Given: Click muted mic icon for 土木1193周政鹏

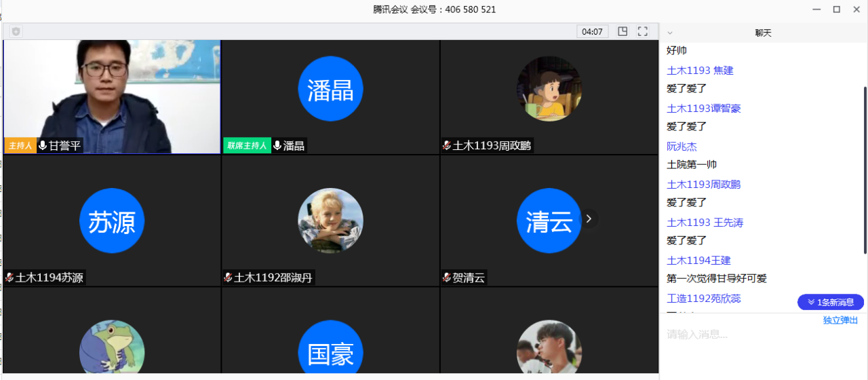Looking at the screenshot, I should point(447,145).
